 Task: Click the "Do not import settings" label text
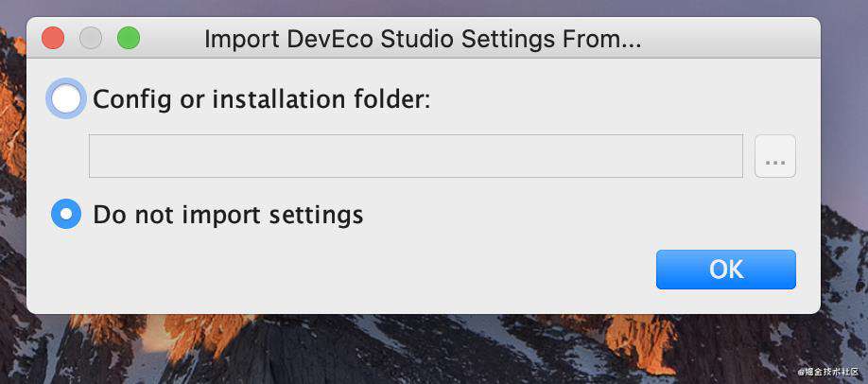[x=228, y=215]
